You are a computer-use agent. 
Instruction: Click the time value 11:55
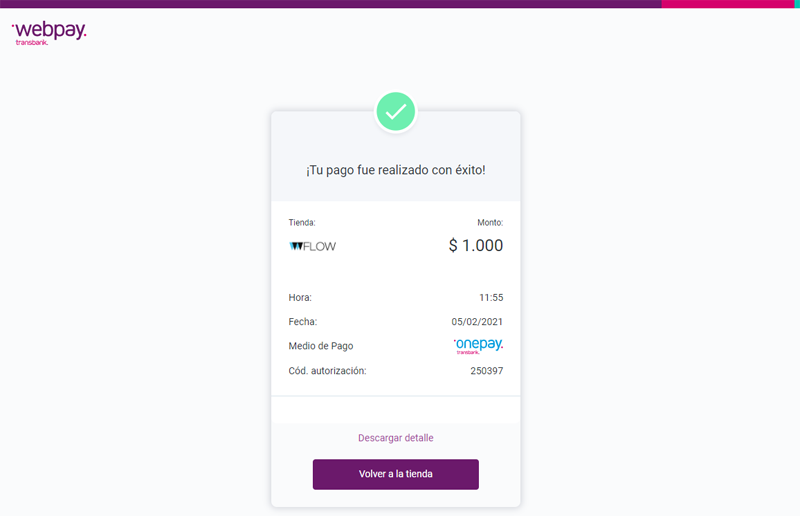pos(491,298)
